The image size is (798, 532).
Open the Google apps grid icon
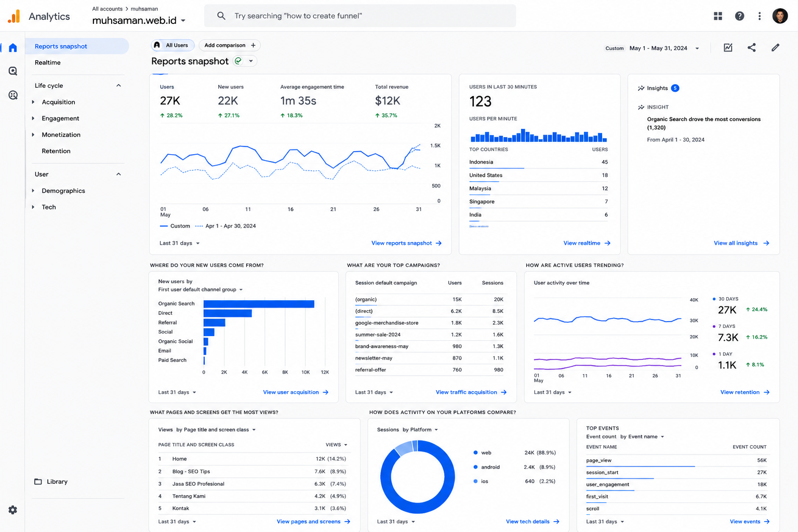click(718, 16)
